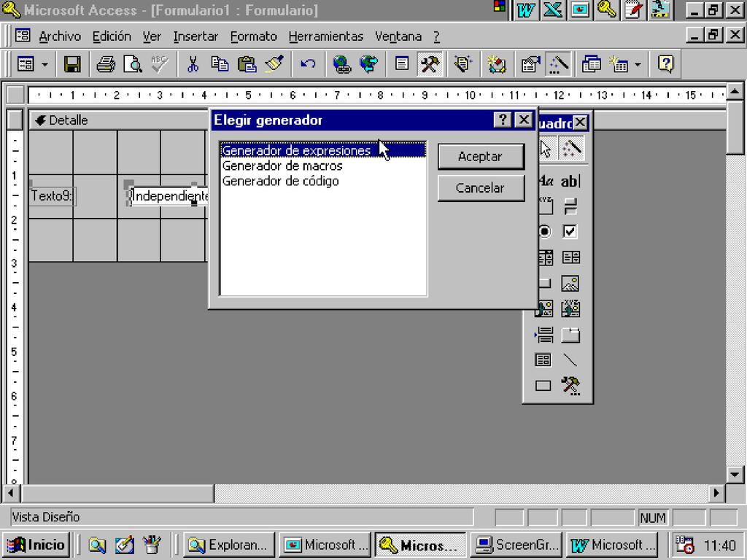Open the Inicio start button

coord(36,545)
